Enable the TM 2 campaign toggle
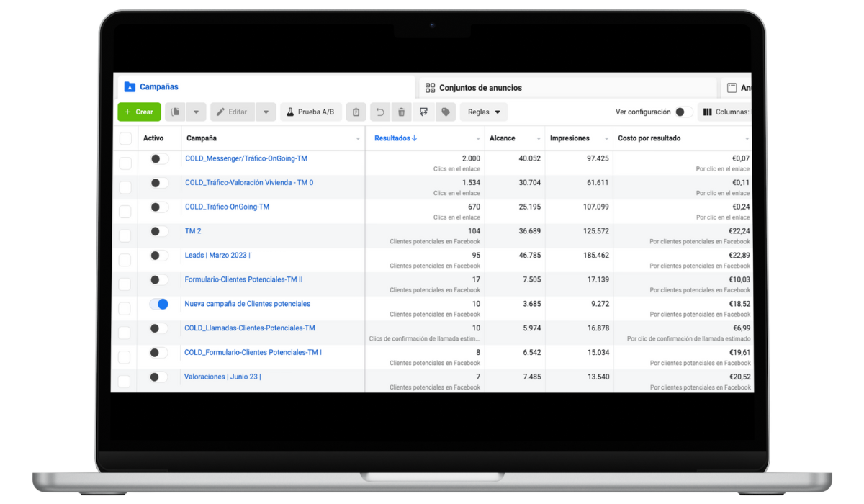The width and height of the screenshot is (864, 504). [158, 231]
